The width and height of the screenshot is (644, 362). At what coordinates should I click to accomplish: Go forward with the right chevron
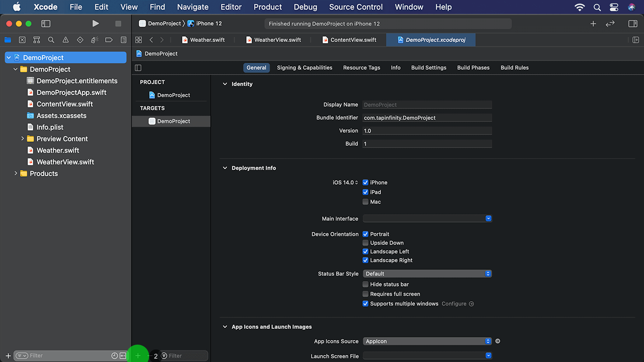(162, 40)
